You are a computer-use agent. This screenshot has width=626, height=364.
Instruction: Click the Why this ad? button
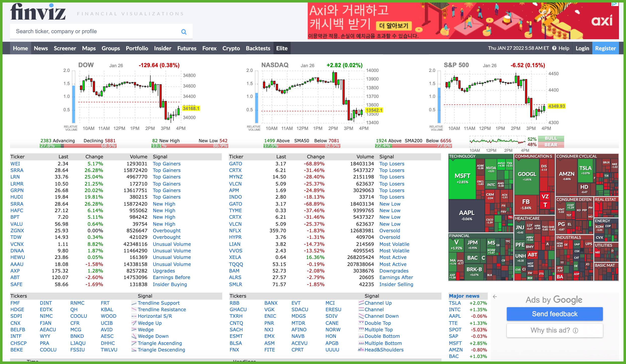tap(555, 330)
